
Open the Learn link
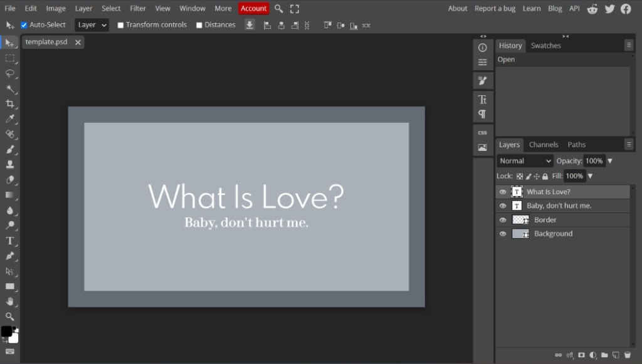(532, 9)
